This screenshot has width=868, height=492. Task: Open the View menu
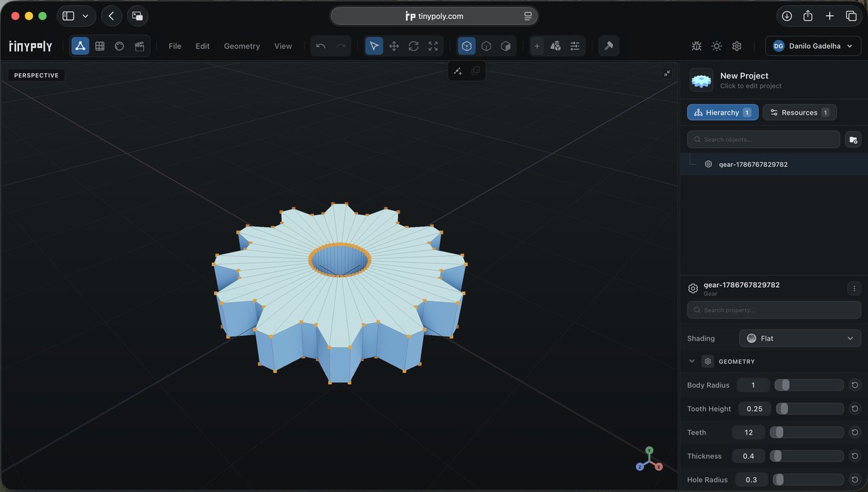tap(283, 46)
